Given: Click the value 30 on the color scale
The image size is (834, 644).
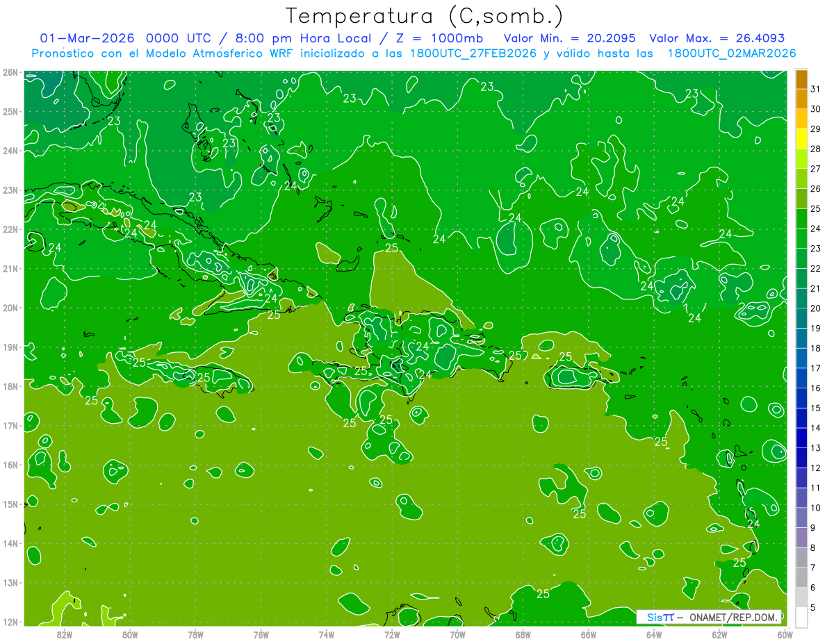Looking at the screenshot, I should click(x=816, y=109).
